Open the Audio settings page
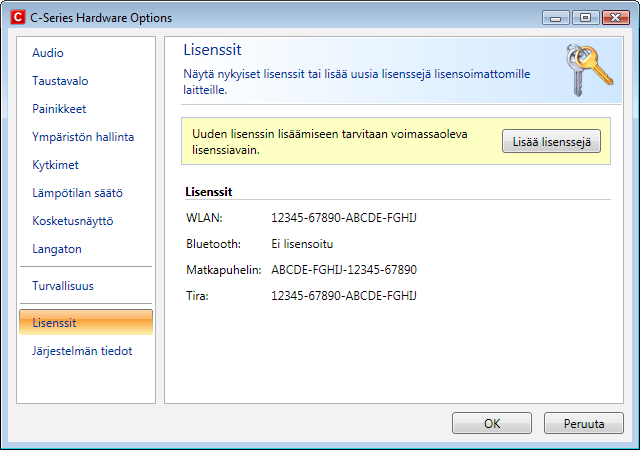Viewport: 640px width, 450px height. 48,53
